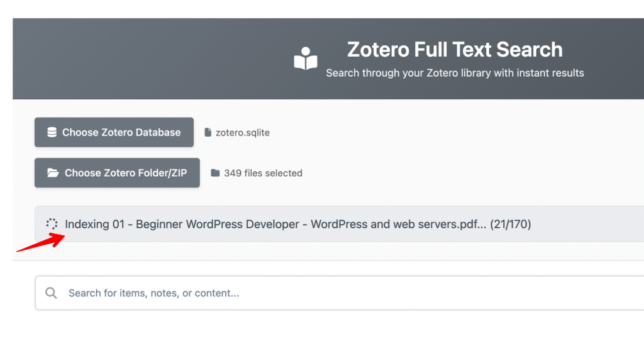
Task: Click the database icon on Choose Zotero Database
Action: point(52,133)
